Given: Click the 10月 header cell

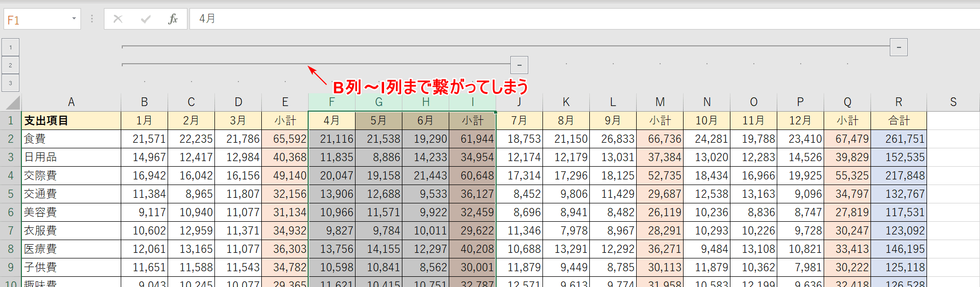Looking at the screenshot, I should (706, 121).
